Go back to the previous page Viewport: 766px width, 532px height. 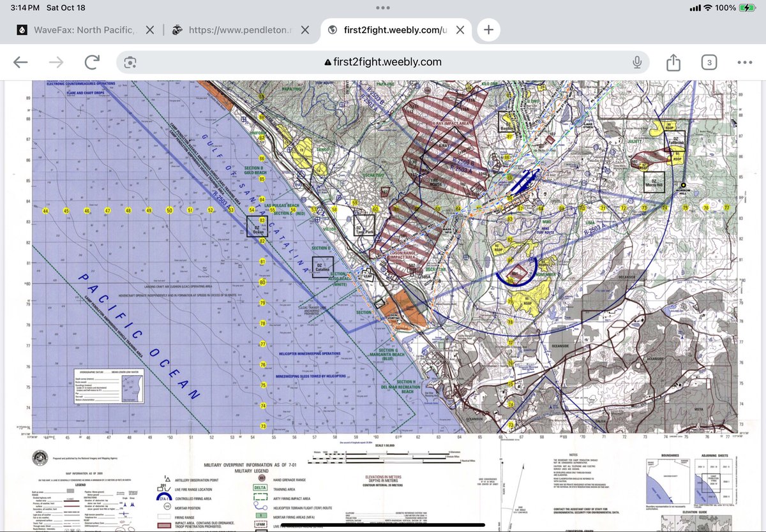[20, 62]
